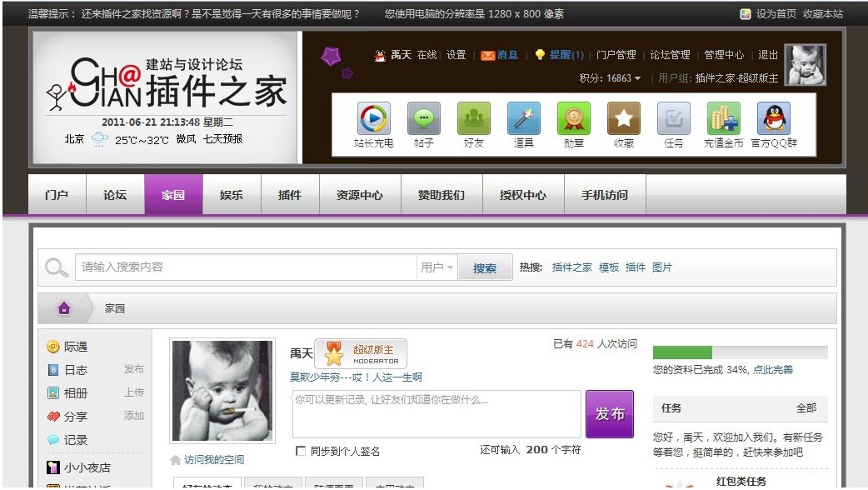The height and width of the screenshot is (490, 868).
Task: Expand the 积分 16863 dropdown arrow
Action: tap(638, 78)
